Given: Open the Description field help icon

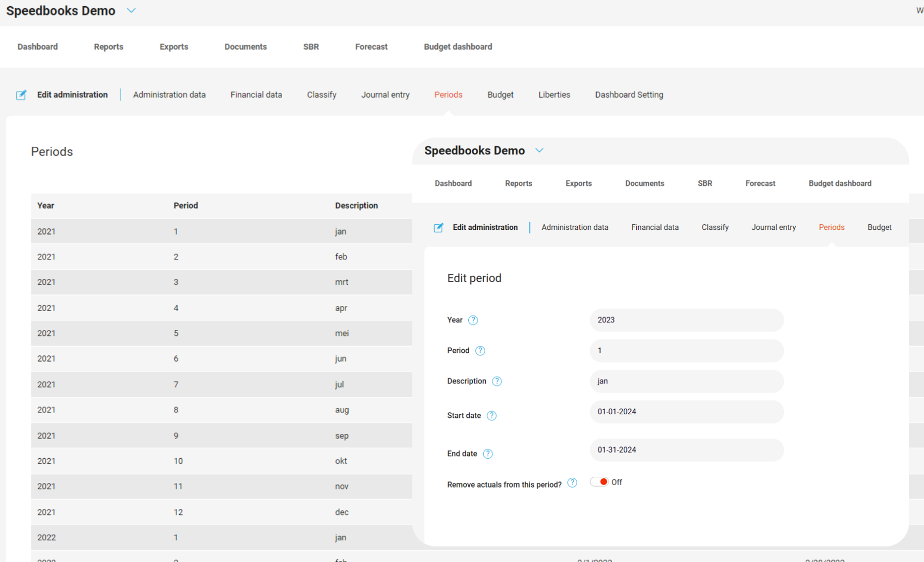Looking at the screenshot, I should point(497,381).
